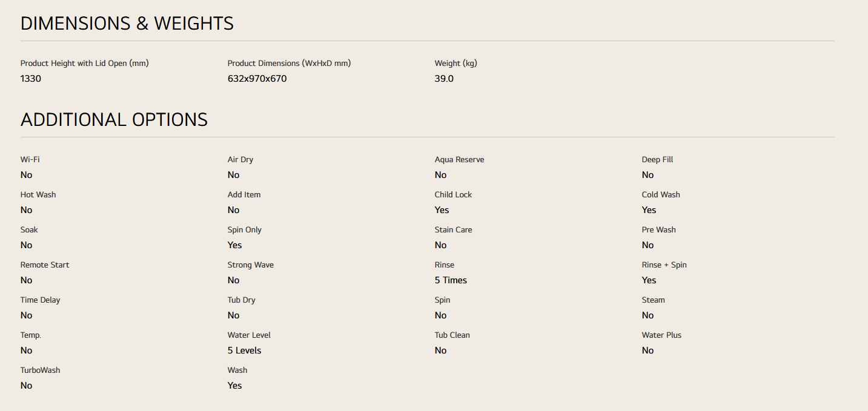Click the DIMENSIONS & WEIGHTS heading

(x=127, y=24)
